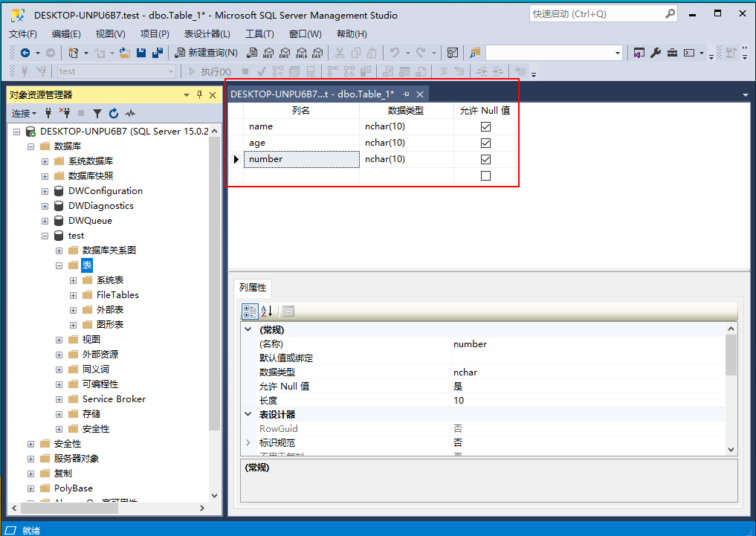Select the XMLA query icon
This screenshot has height=536, width=756.
click(x=302, y=52)
